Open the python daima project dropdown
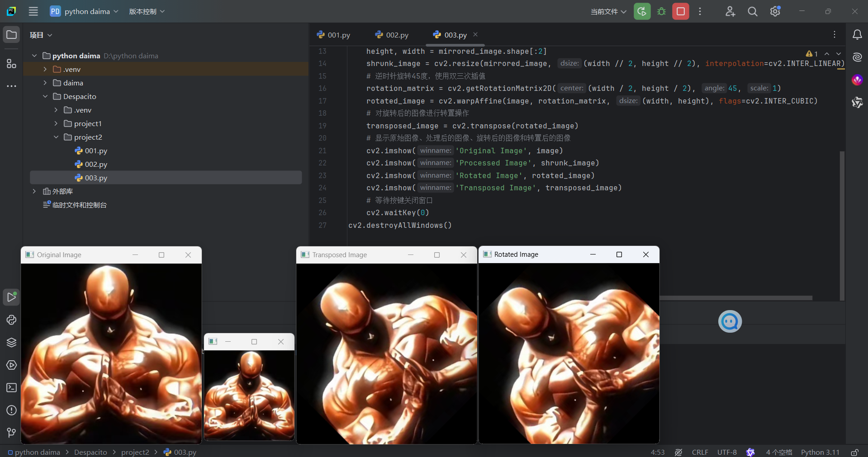868x457 pixels. [x=84, y=11]
